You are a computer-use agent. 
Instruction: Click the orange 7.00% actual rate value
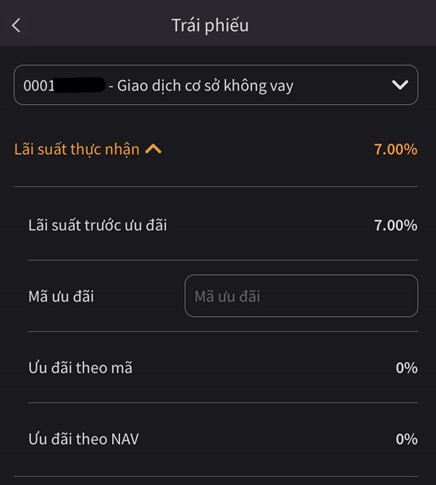coord(396,149)
